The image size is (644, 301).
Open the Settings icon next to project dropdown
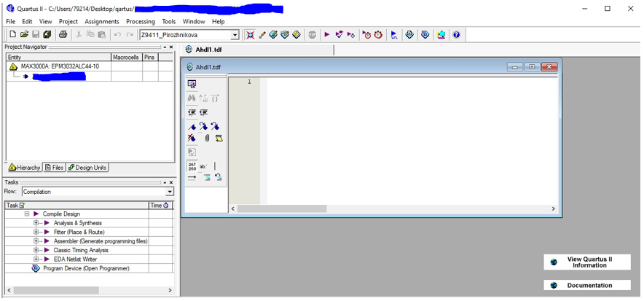tap(250, 35)
